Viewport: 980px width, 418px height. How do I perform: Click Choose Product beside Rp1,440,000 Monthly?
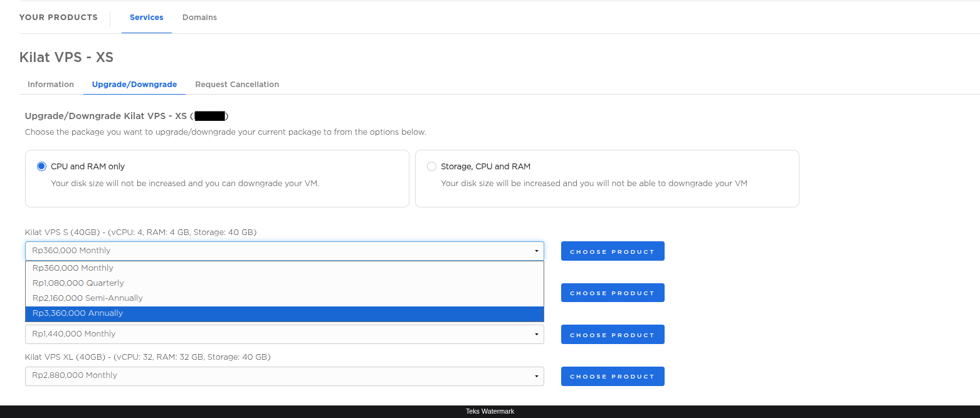613,335
